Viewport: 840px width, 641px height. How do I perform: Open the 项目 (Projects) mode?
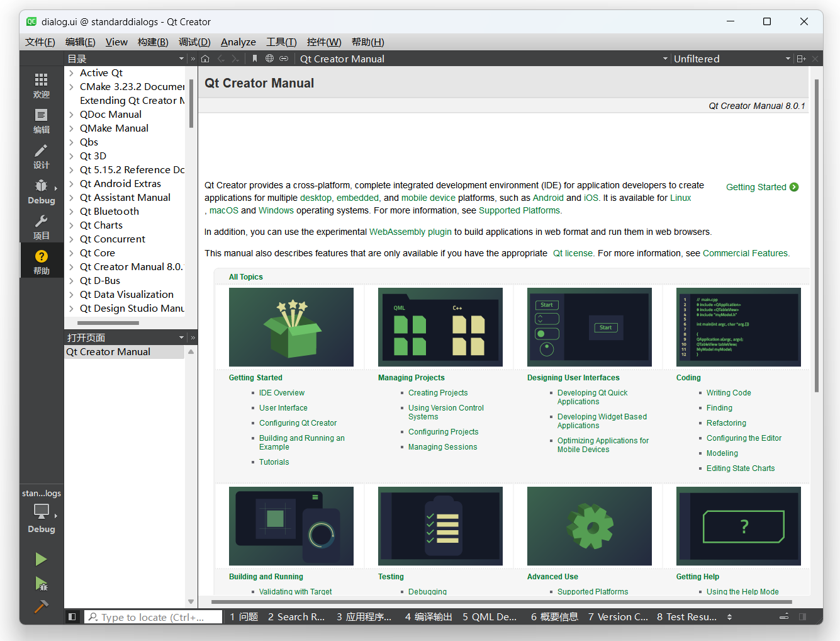42,227
